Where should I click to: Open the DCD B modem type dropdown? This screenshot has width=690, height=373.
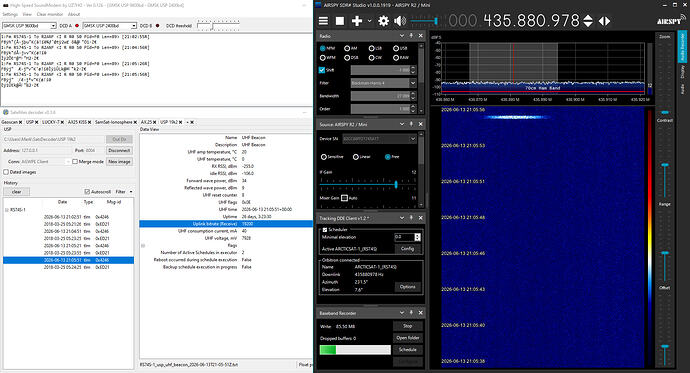(134, 26)
